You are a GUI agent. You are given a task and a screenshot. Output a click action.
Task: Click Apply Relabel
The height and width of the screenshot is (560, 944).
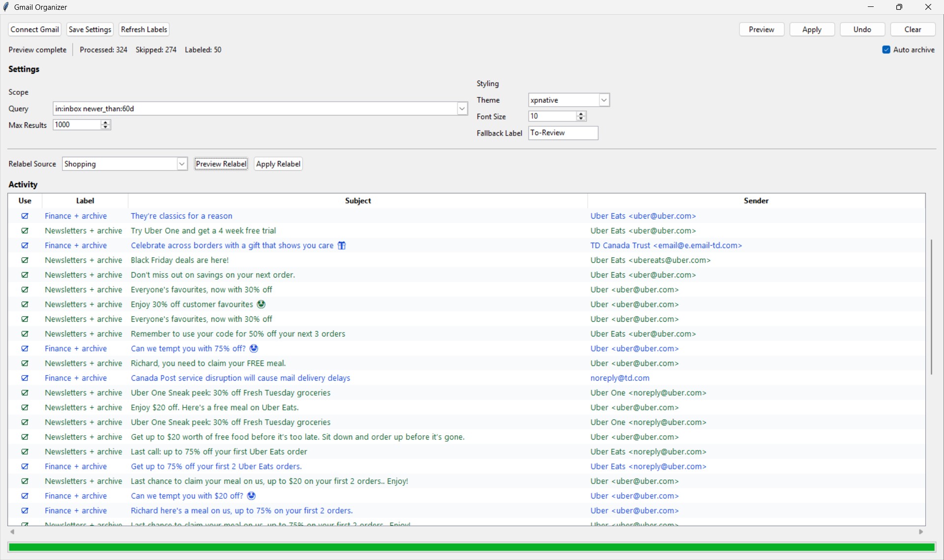[x=278, y=164]
